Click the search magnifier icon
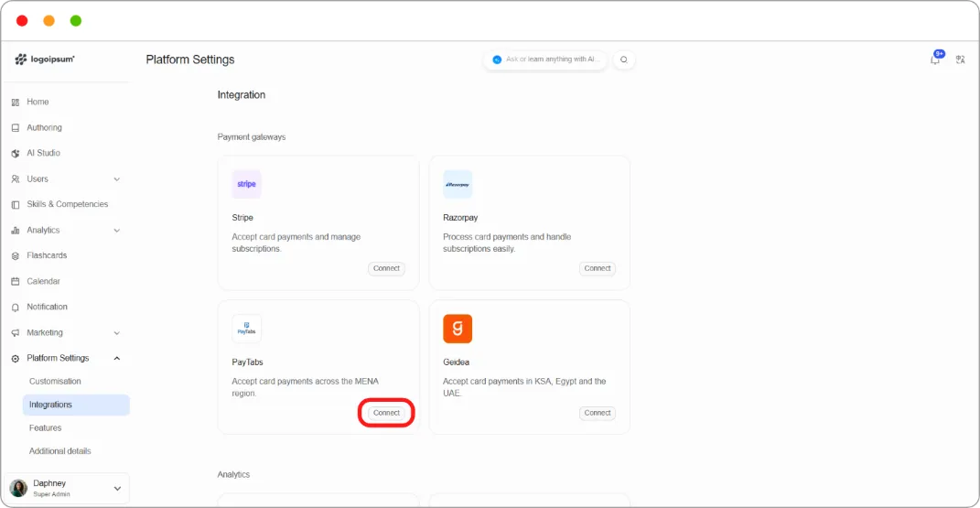The image size is (980, 508). (x=624, y=59)
